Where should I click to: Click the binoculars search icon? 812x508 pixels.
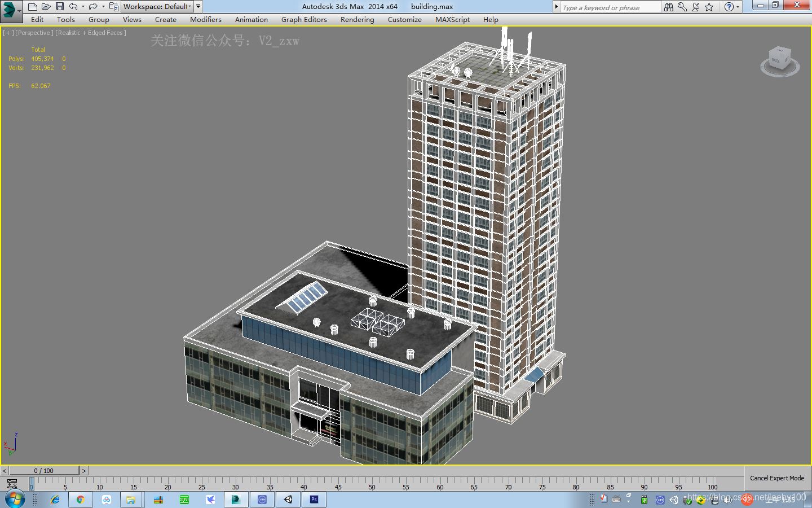(669, 7)
